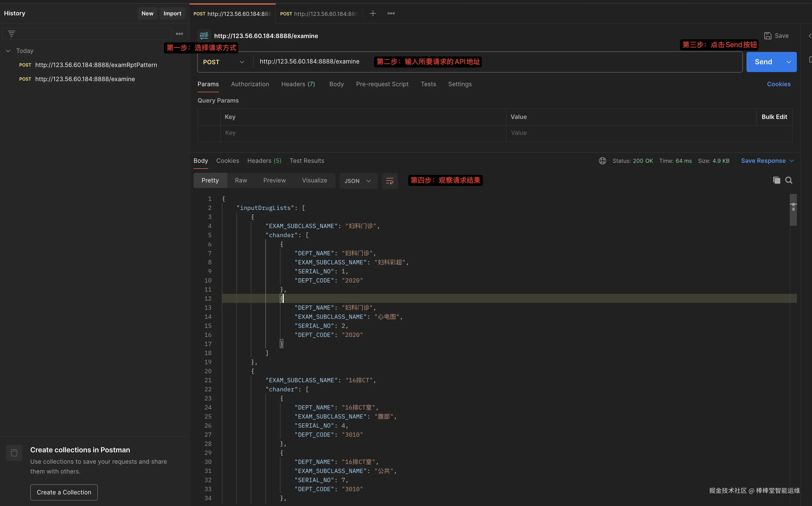This screenshot has height=506, width=812.
Task: Open the tab bar three-dot overflow menu
Action: click(391, 13)
